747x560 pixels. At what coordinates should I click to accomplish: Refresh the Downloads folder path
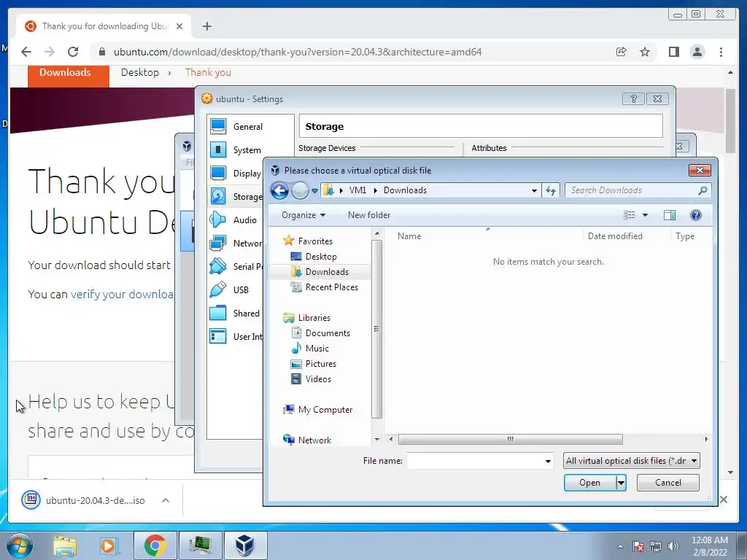click(x=551, y=190)
